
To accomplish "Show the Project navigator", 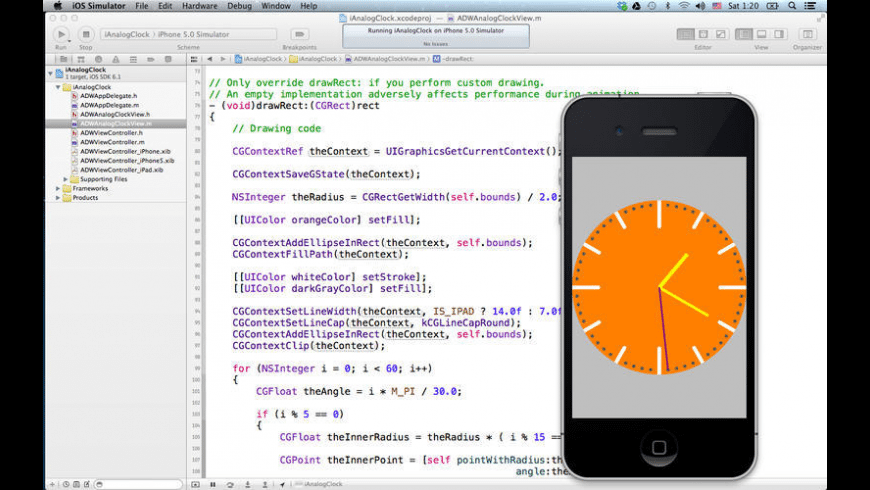I will click(x=64, y=59).
